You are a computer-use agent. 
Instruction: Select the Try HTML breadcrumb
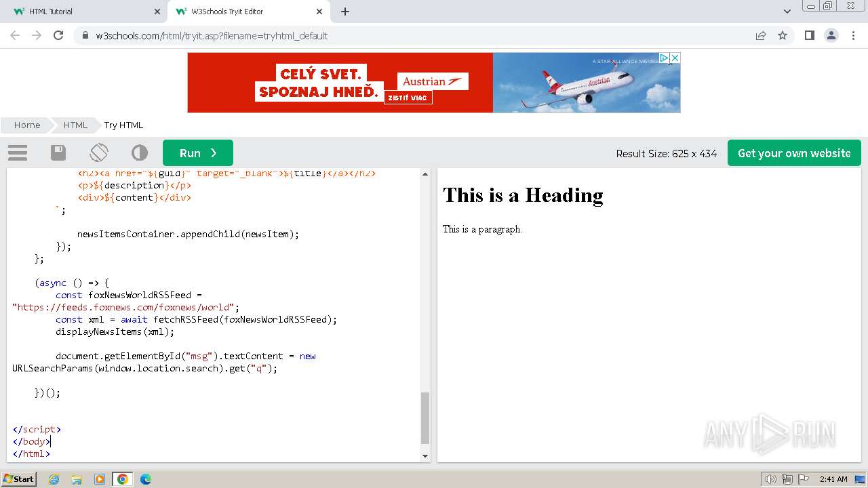[x=123, y=125]
